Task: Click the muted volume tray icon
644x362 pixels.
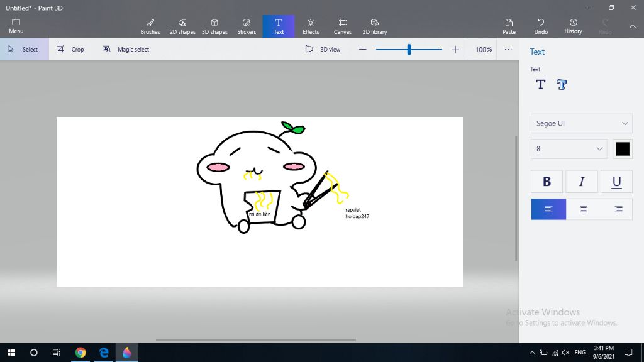Action: click(x=565, y=353)
